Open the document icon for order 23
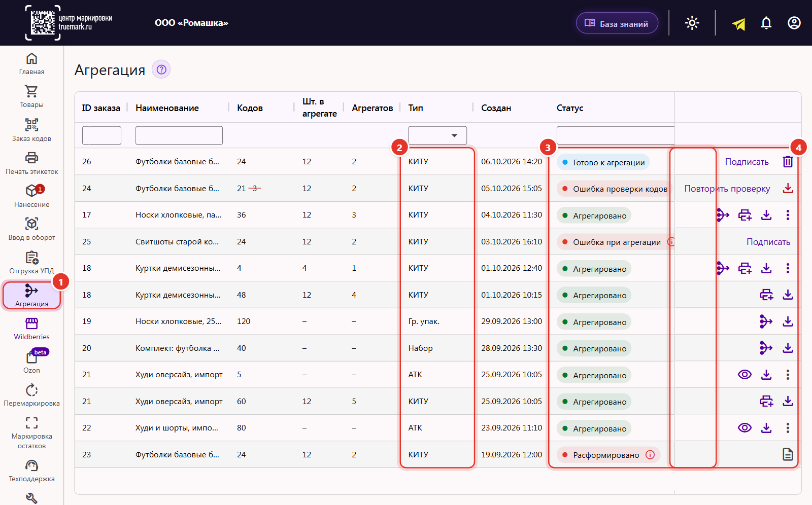812x505 pixels. pos(788,454)
